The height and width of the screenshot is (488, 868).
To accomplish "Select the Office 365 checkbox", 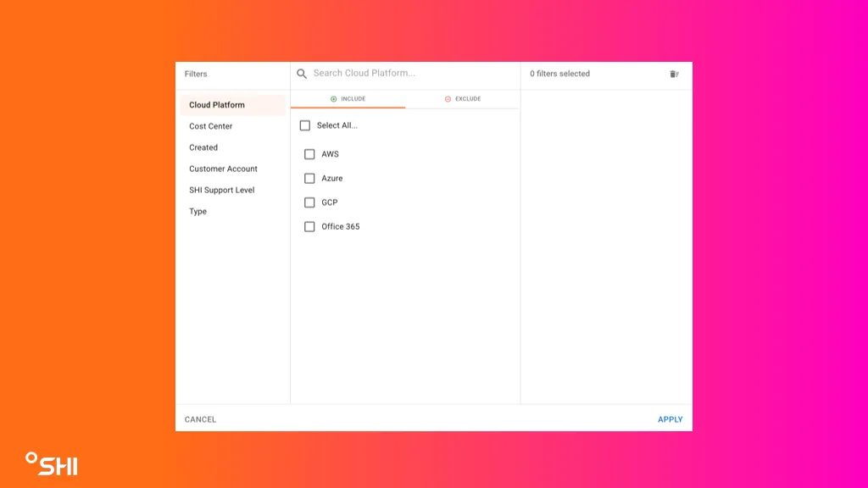I will (309, 227).
